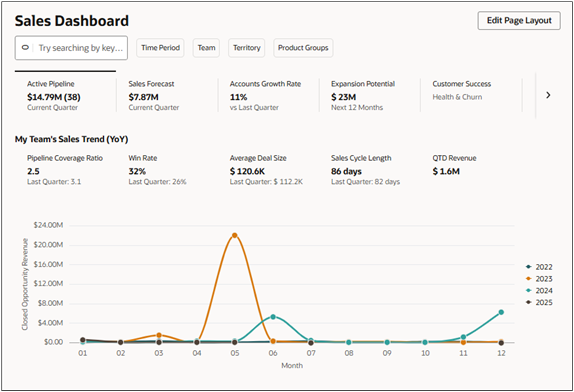Toggle the 2022 series legend marker
The width and height of the screenshot is (574, 392).
tap(528, 267)
